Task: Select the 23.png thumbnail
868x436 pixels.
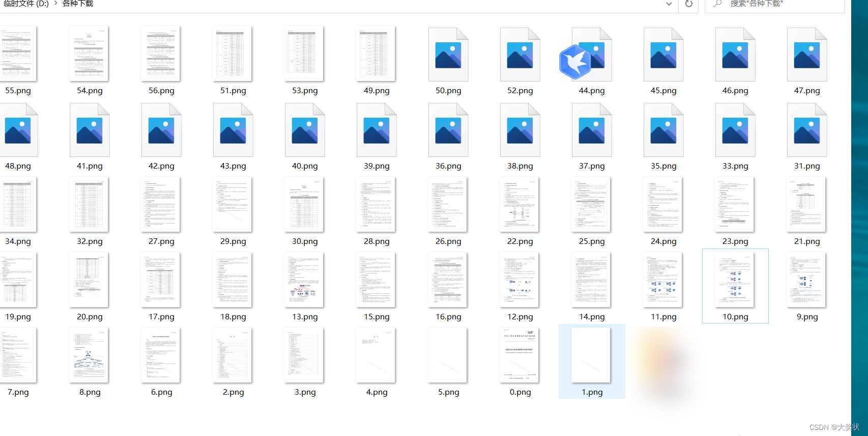Action: [735, 204]
